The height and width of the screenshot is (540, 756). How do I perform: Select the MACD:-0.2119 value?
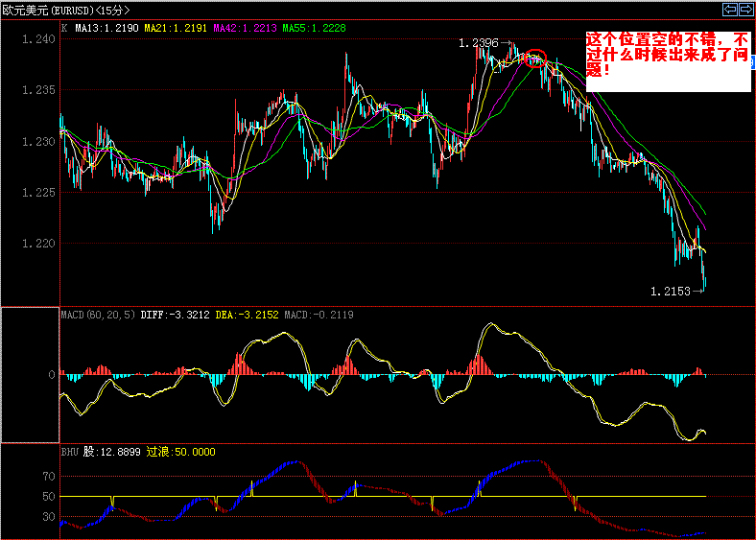(x=319, y=315)
